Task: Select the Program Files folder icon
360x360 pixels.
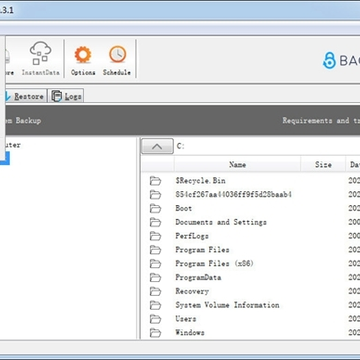Action: point(155,250)
